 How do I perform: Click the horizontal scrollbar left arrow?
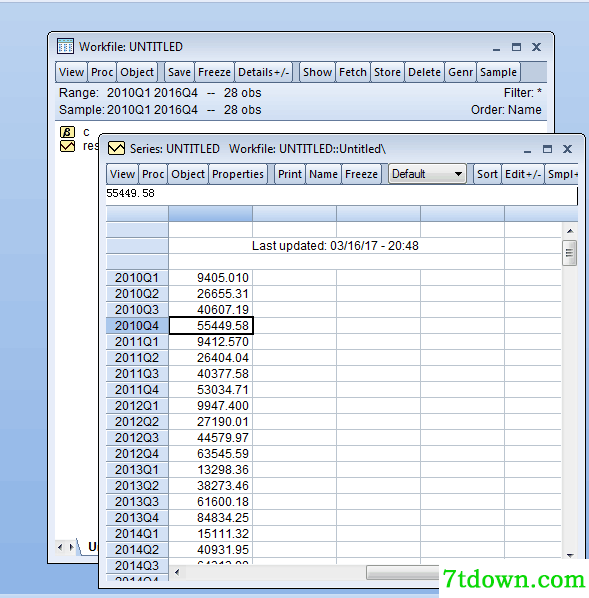pyautogui.click(x=177, y=572)
